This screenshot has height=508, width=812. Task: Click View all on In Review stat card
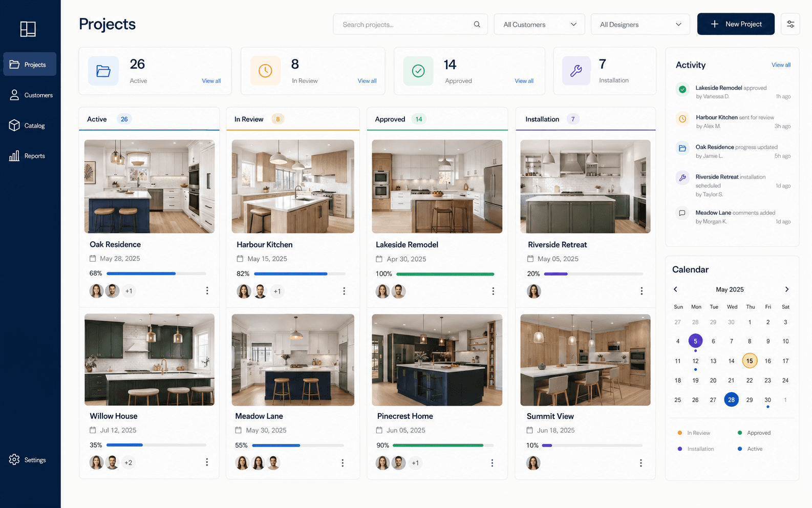pos(367,81)
